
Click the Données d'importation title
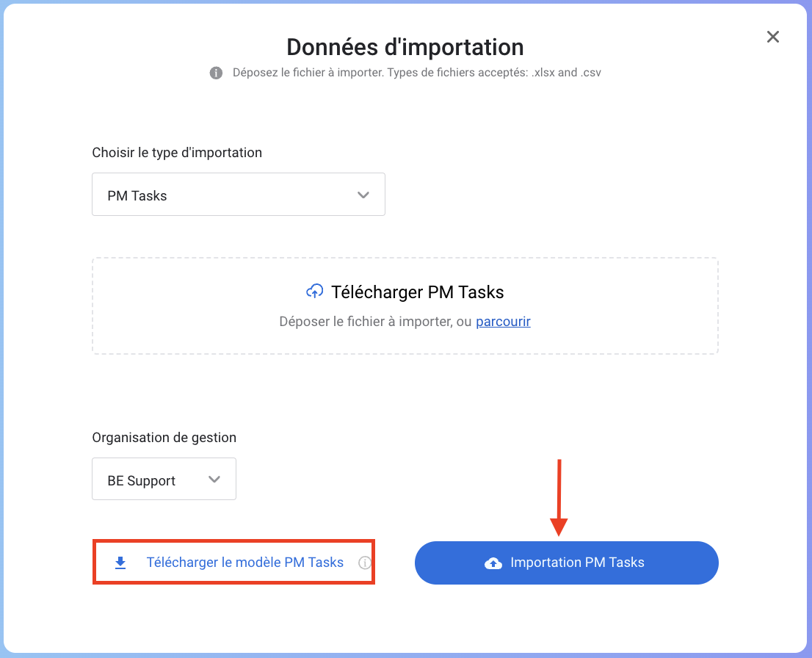point(405,47)
